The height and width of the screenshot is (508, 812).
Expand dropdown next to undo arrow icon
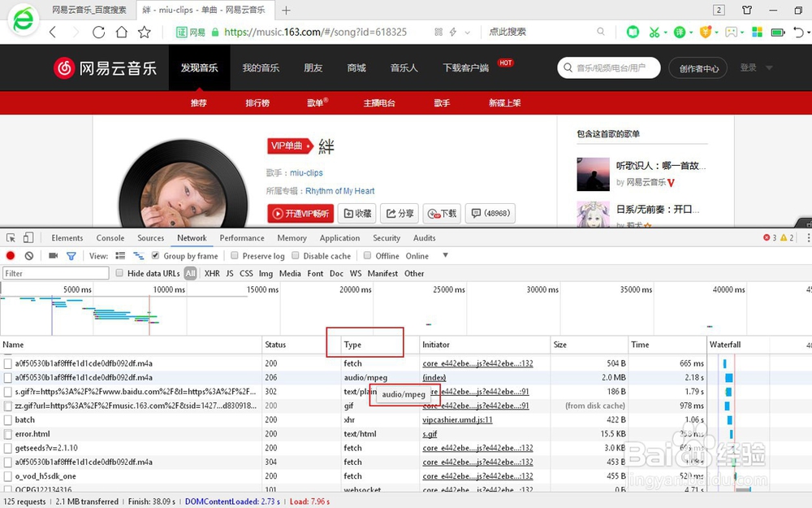click(809, 33)
